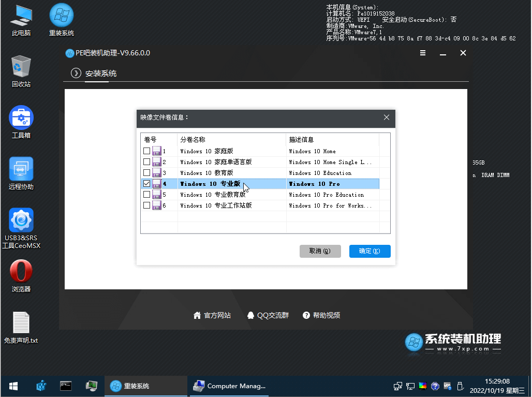Select the Windows 10 教育版 row name
The width and height of the screenshot is (532, 397).
coord(206,173)
